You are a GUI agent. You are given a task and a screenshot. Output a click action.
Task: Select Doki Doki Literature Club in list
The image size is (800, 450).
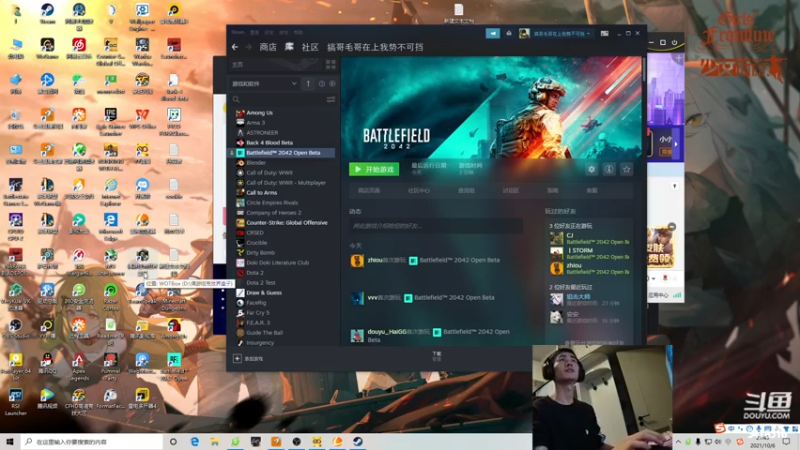click(x=278, y=263)
